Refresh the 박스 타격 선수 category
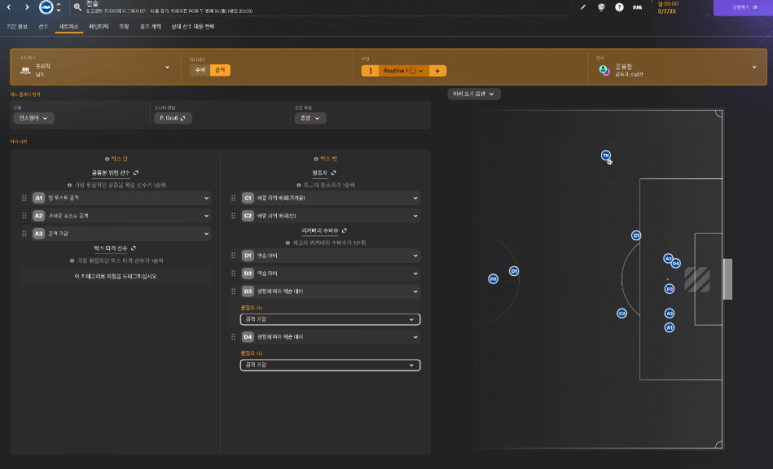This screenshot has width=773, height=469. point(133,248)
